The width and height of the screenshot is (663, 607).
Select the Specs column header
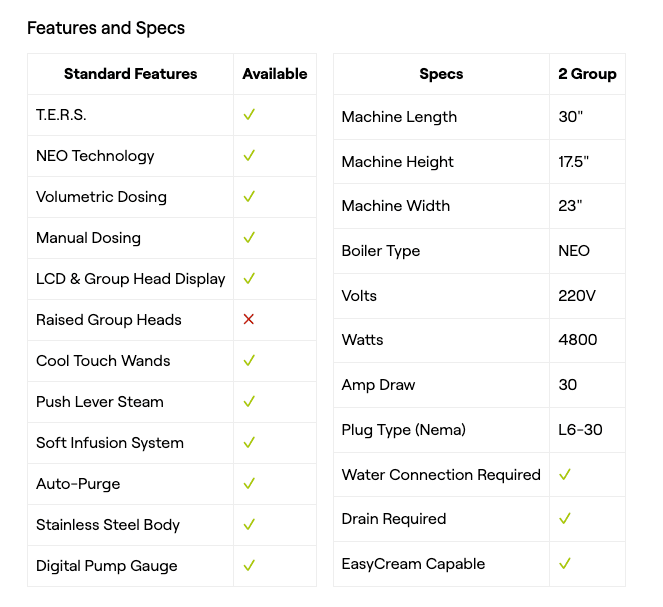point(441,74)
